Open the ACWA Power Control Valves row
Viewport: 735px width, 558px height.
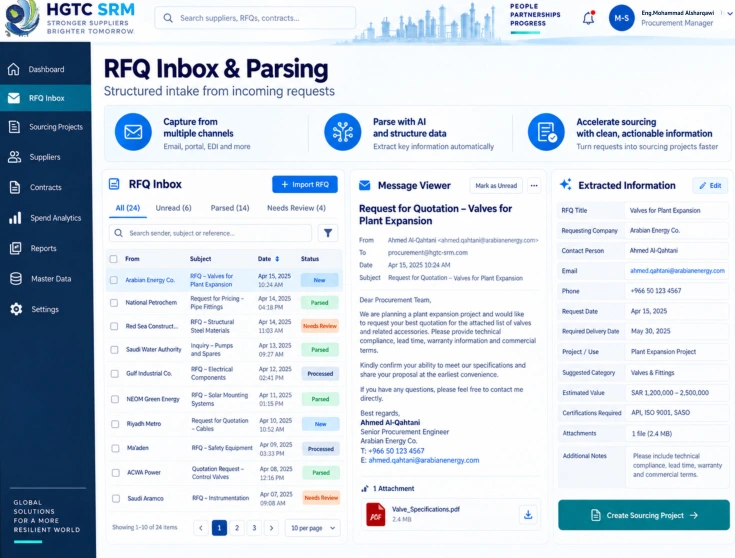(x=225, y=473)
